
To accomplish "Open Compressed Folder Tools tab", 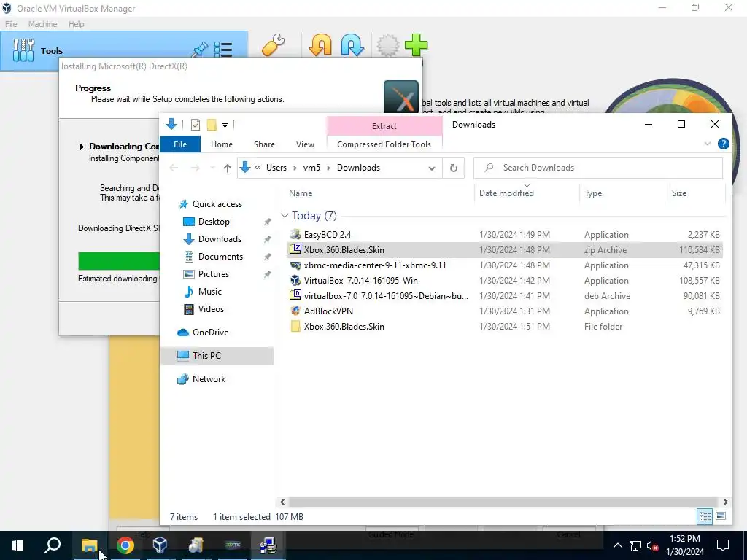I will (384, 144).
